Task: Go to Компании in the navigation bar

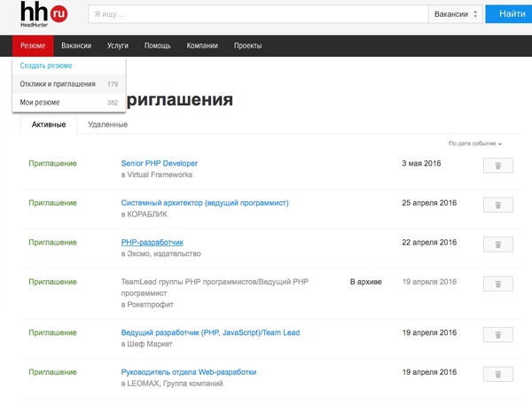Action: tap(202, 46)
